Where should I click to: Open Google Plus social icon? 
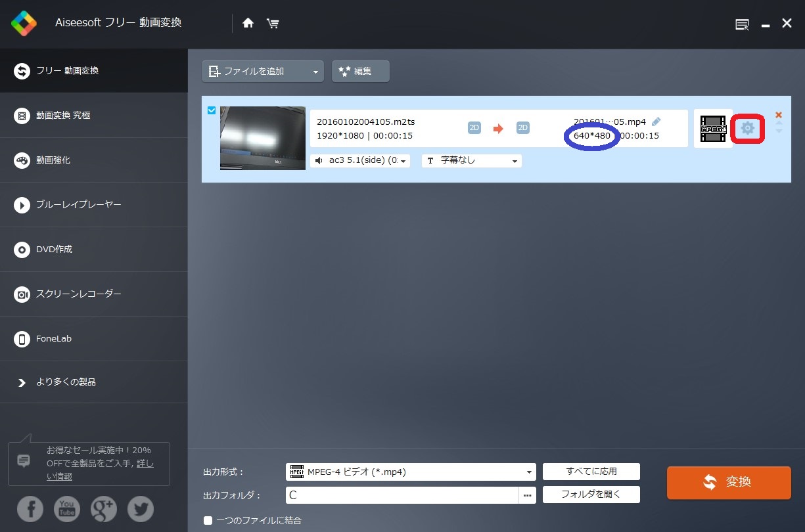pyautogui.click(x=103, y=509)
